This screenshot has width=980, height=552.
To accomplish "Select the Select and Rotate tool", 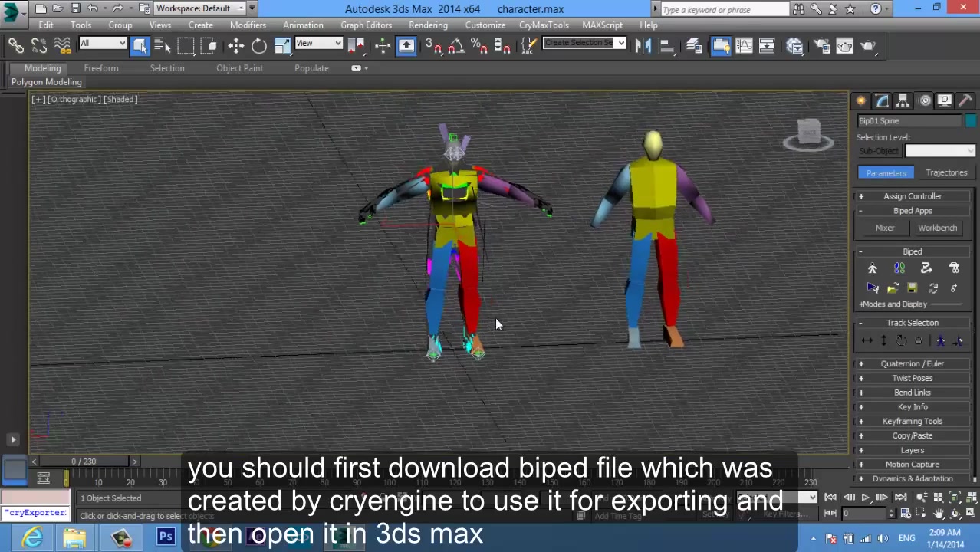I will (x=259, y=46).
